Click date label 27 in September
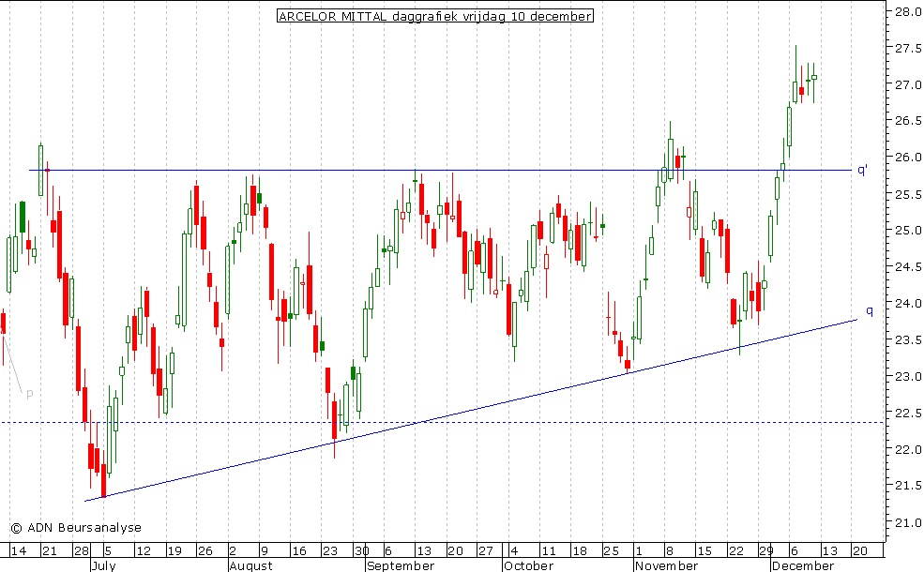 click(x=486, y=550)
